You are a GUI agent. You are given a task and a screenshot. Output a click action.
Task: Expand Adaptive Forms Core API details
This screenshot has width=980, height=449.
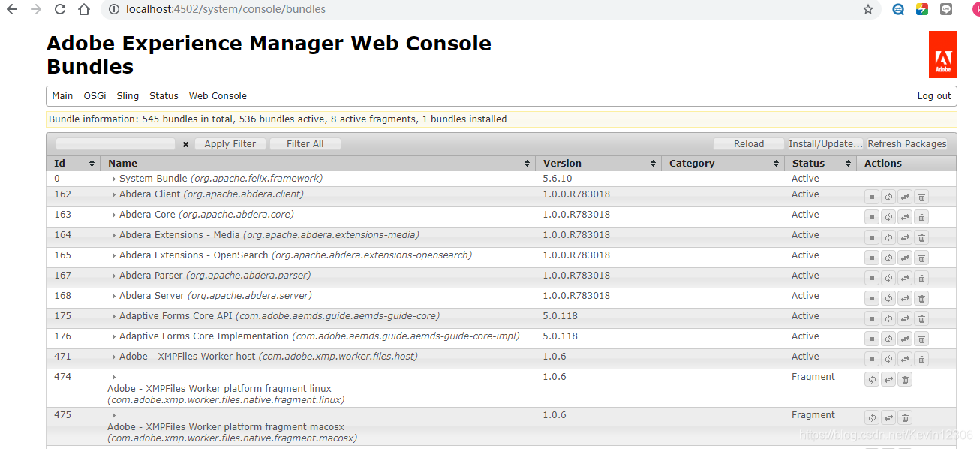click(x=113, y=316)
